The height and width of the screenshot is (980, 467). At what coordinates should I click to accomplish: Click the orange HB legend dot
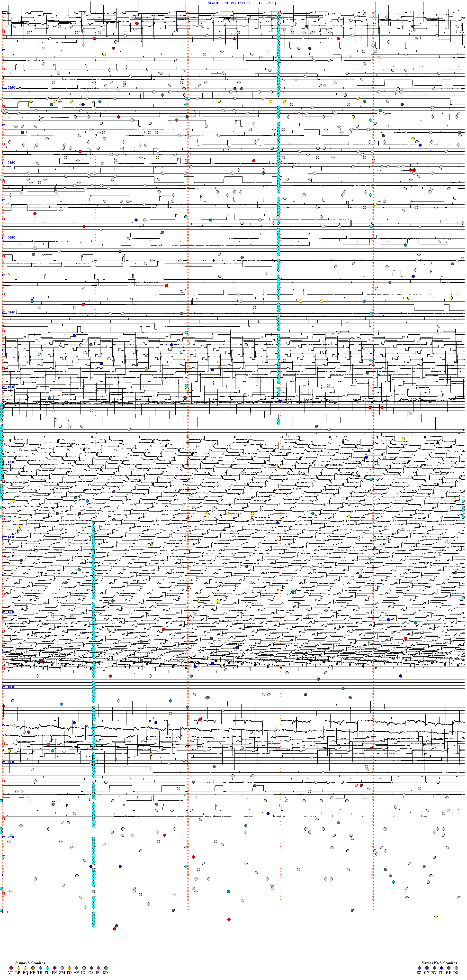pyautogui.click(x=33, y=968)
